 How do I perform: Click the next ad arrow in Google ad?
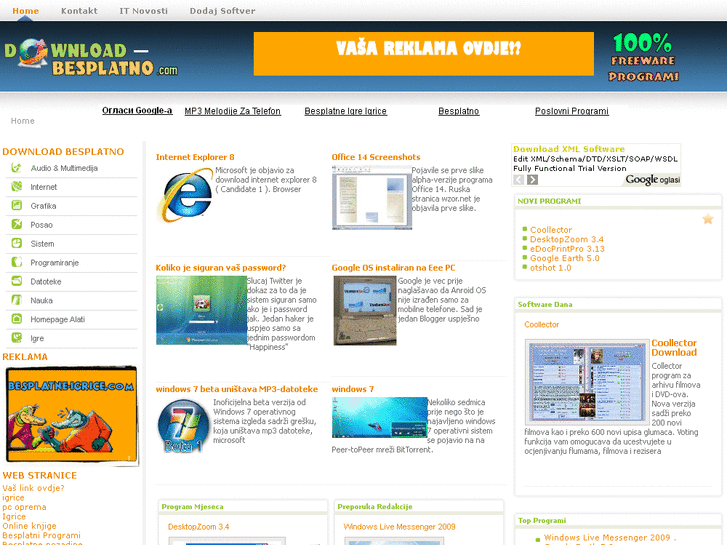(x=532, y=180)
